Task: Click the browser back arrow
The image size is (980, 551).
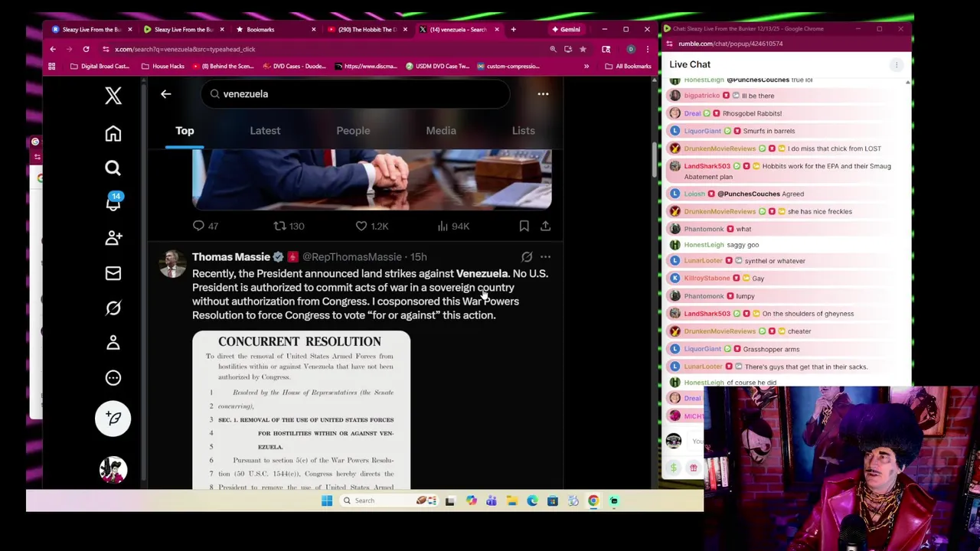Action: click(53, 49)
